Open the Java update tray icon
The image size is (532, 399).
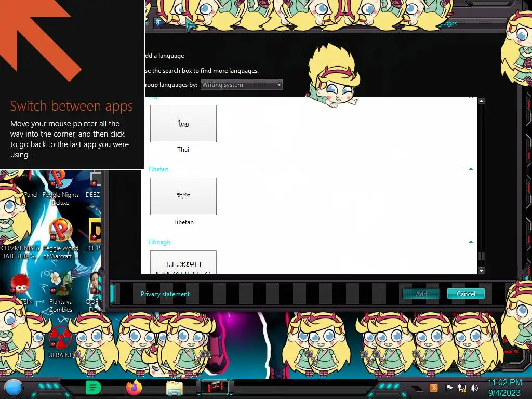point(434,388)
